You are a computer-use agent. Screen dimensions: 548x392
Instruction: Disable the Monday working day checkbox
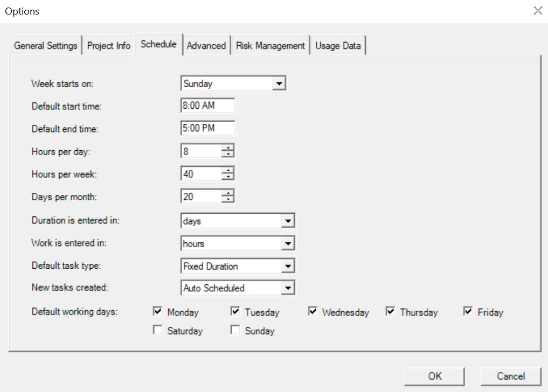(x=158, y=312)
